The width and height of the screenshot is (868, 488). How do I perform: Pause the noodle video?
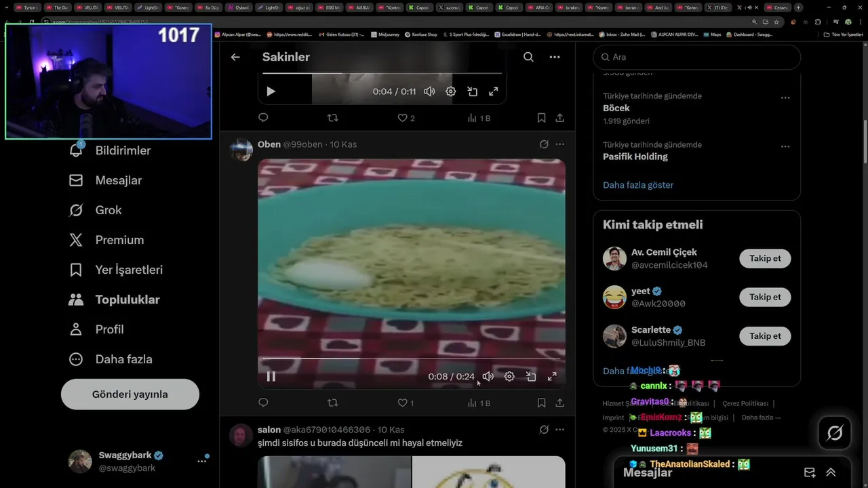pyautogui.click(x=271, y=377)
